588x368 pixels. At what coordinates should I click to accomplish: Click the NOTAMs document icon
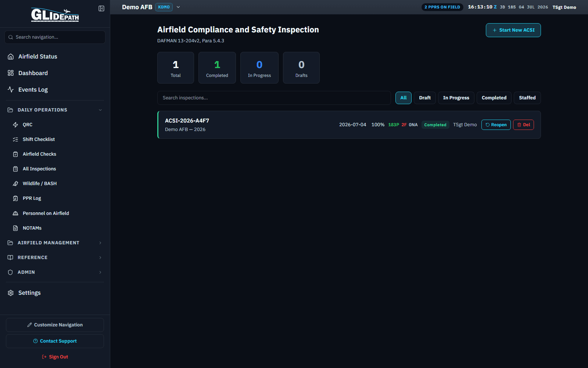pyautogui.click(x=15, y=228)
